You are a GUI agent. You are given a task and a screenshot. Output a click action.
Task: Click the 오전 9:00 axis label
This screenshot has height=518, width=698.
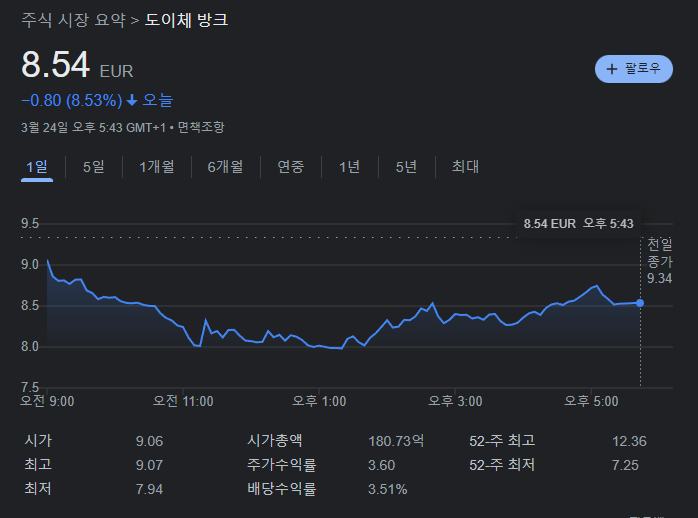point(48,401)
